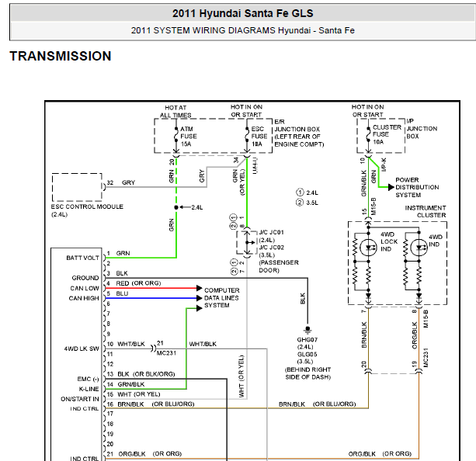Click the 'RED (OR ORG)' wire color label
Viewport: 476px width, 461px height.
click(138, 283)
